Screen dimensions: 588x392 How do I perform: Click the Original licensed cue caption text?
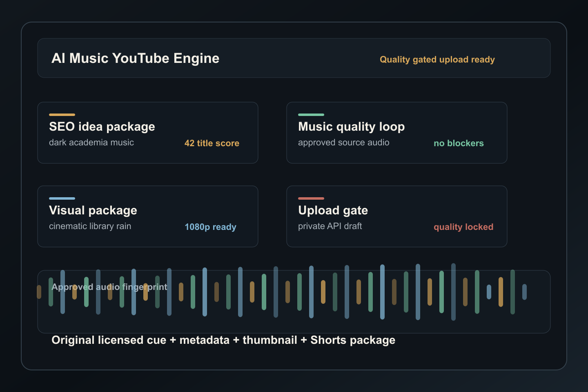click(x=223, y=340)
